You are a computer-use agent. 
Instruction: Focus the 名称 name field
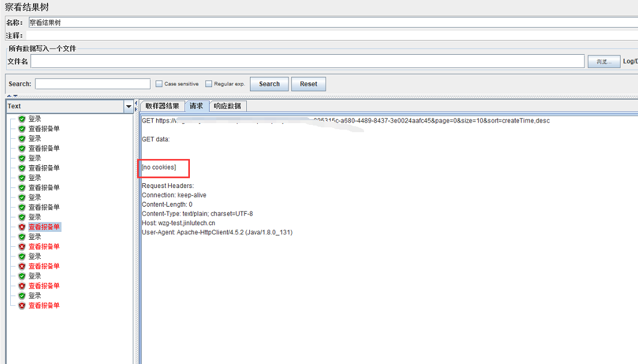point(333,23)
